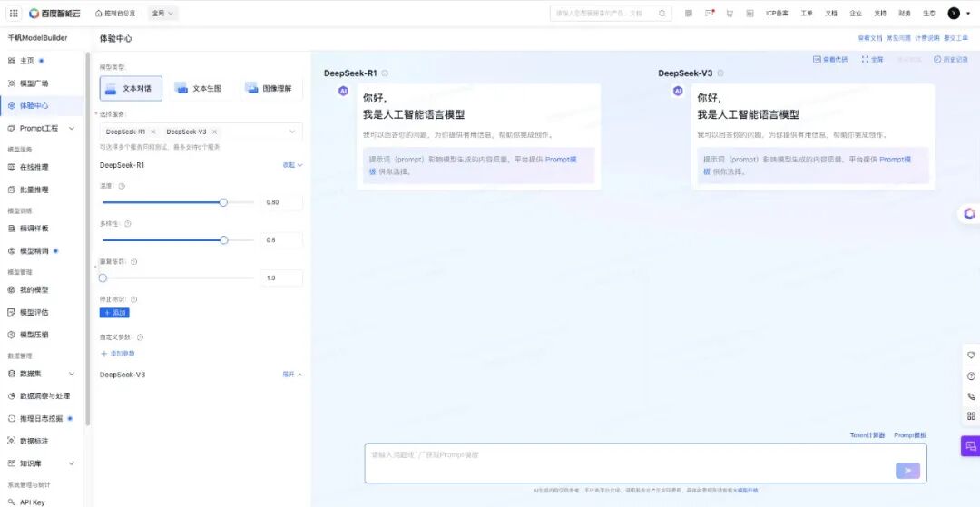Click the 添加参数 link

pos(117,354)
